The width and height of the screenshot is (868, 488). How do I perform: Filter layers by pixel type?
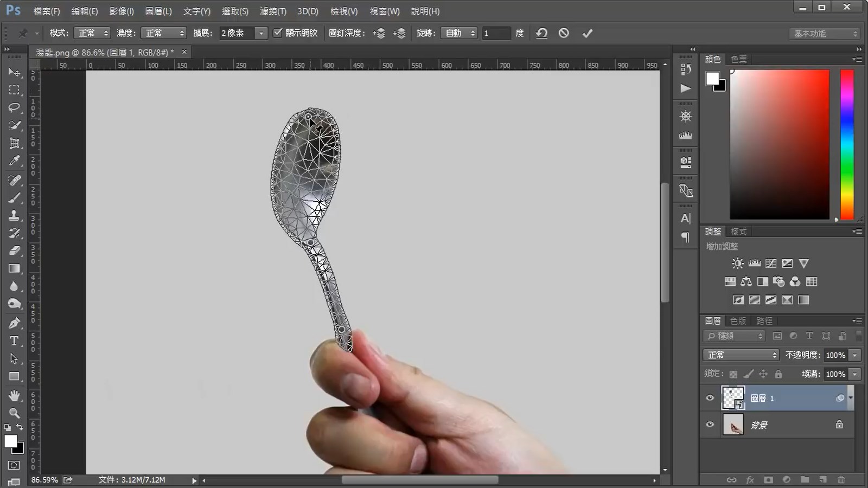click(777, 336)
